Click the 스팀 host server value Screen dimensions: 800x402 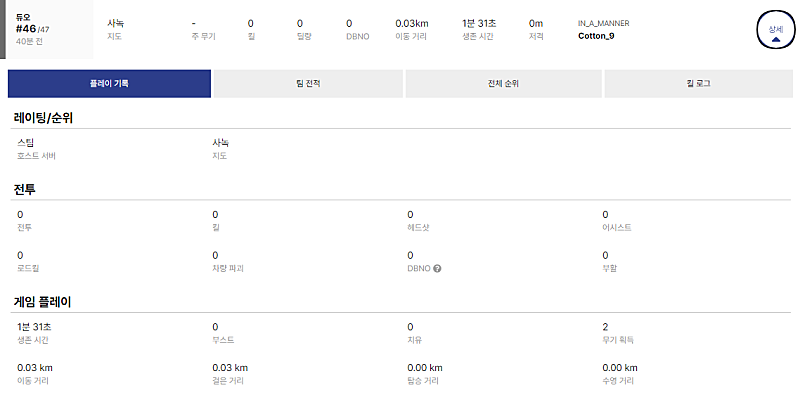(26, 143)
